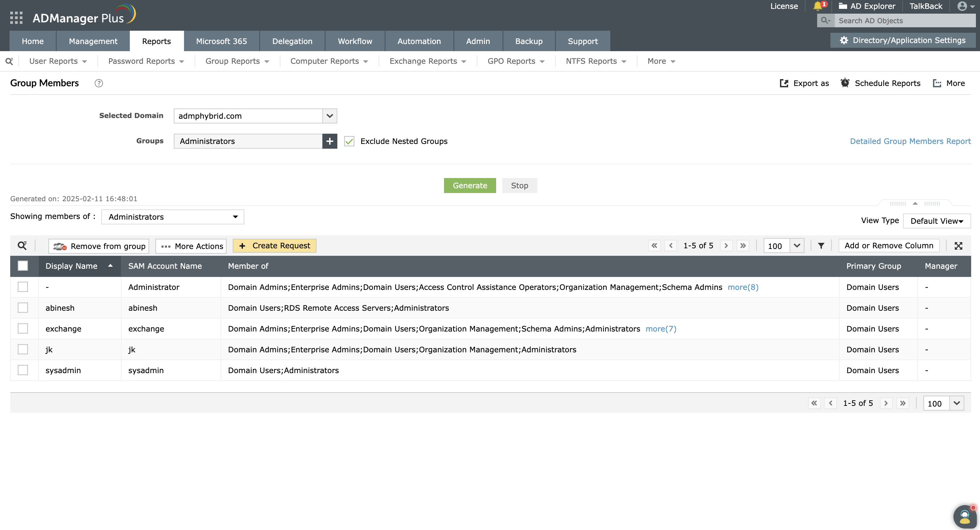Select all rows using the header checkbox
This screenshot has height=530, width=980.
click(23, 266)
